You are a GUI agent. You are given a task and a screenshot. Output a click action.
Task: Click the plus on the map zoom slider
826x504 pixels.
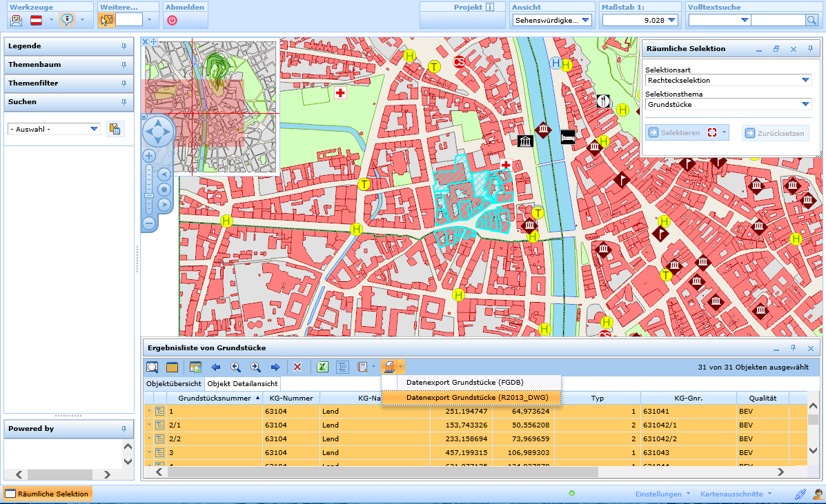tap(148, 156)
